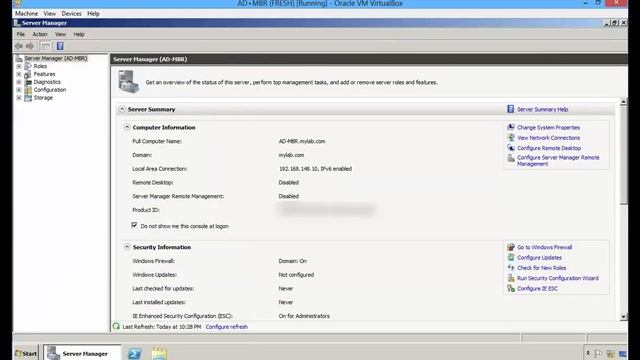Screen dimensions: 640x360
Task: Click the vertical scrollbar thumb
Action: [623, 155]
